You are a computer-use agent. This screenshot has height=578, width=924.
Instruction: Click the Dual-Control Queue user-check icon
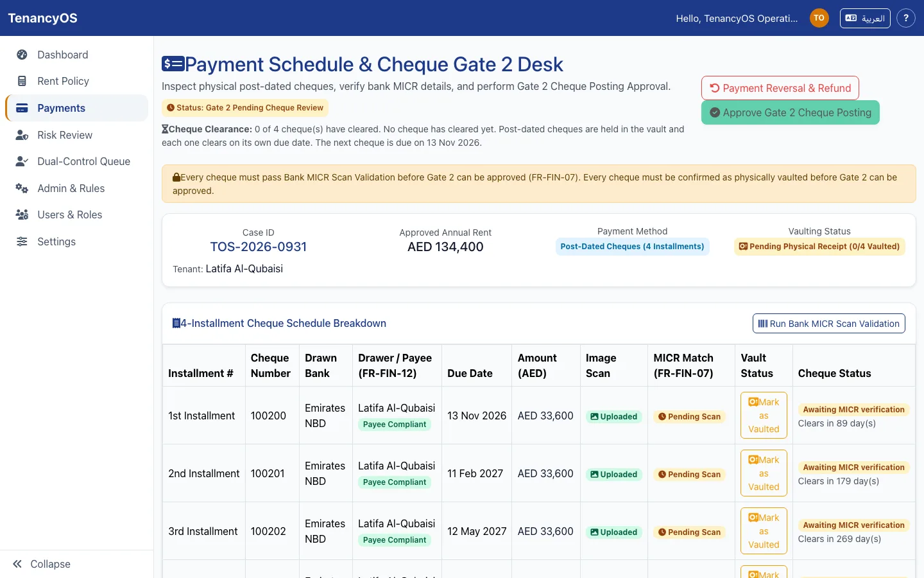[22, 161]
